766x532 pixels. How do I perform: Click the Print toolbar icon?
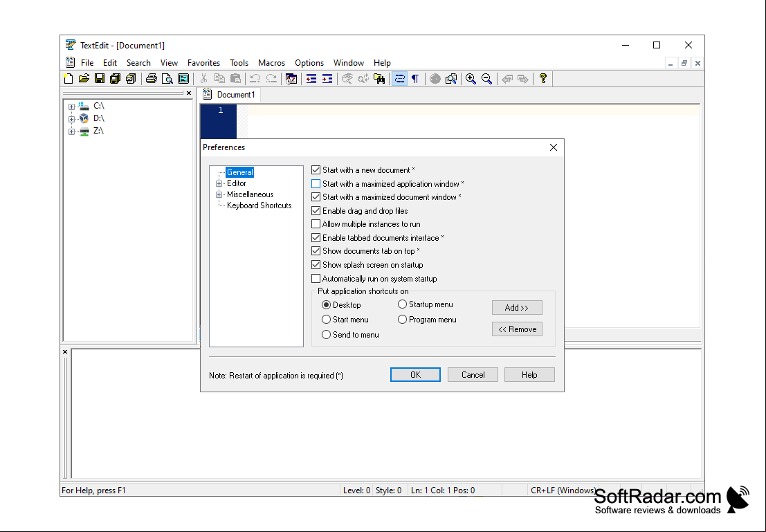pyautogui.click(x=152, y=79)
